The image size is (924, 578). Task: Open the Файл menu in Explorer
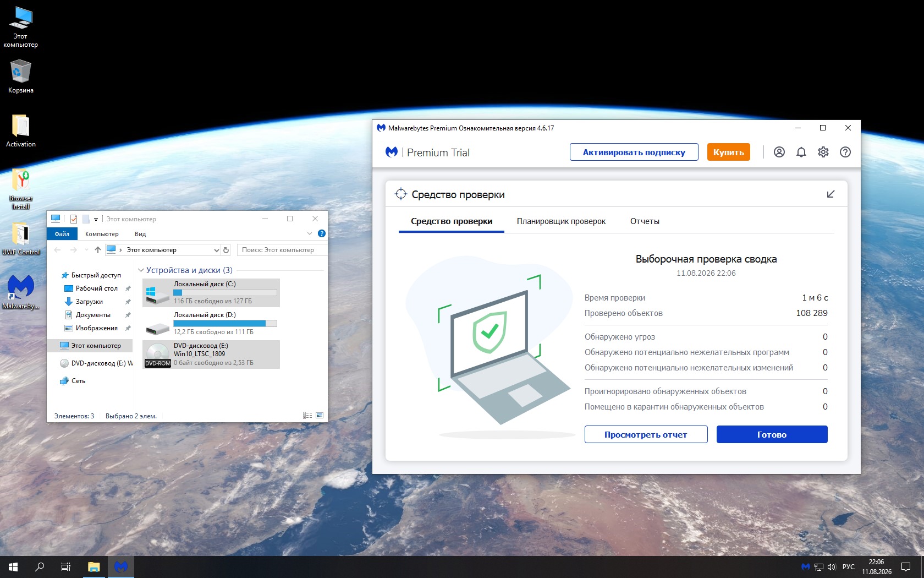(62, 234)
